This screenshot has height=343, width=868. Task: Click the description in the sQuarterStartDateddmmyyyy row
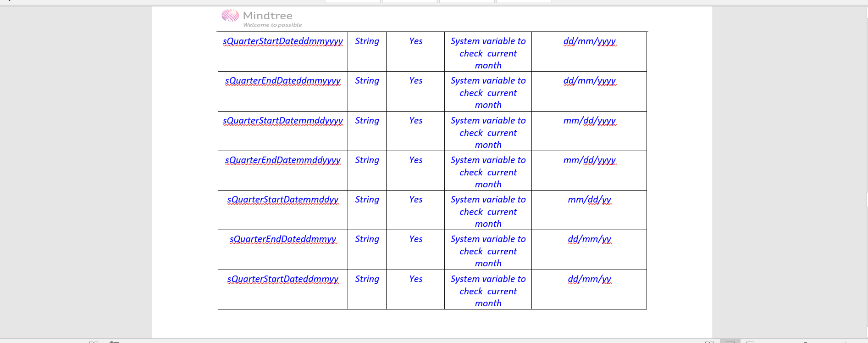pyautogui.click(x=488, y=53)
